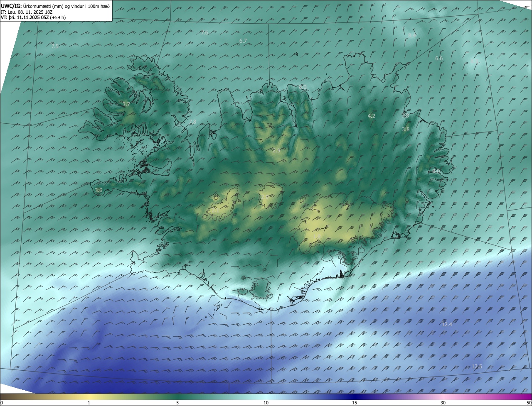
Task: Click the 12.5 value label on the map
Action: [x=477, y=367]
